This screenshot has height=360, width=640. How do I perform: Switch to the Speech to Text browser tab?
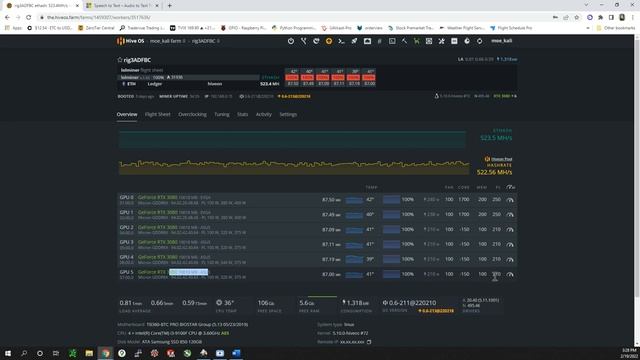click(122, 6)
